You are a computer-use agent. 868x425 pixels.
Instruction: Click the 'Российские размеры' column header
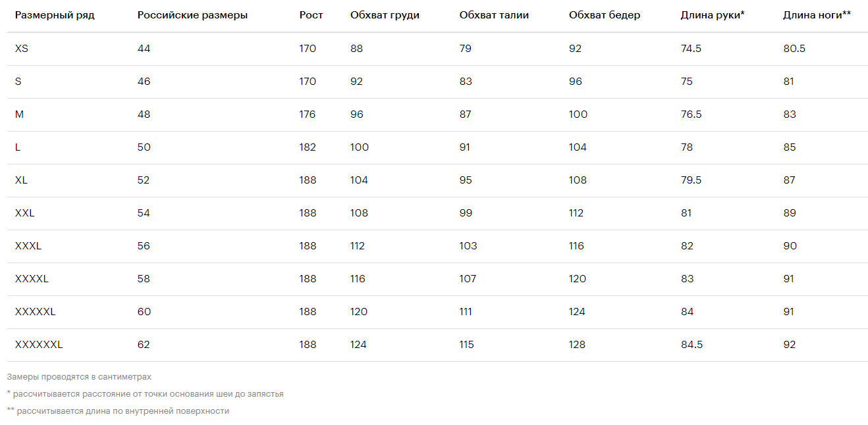pyautogui.click(x=192, y=15)
